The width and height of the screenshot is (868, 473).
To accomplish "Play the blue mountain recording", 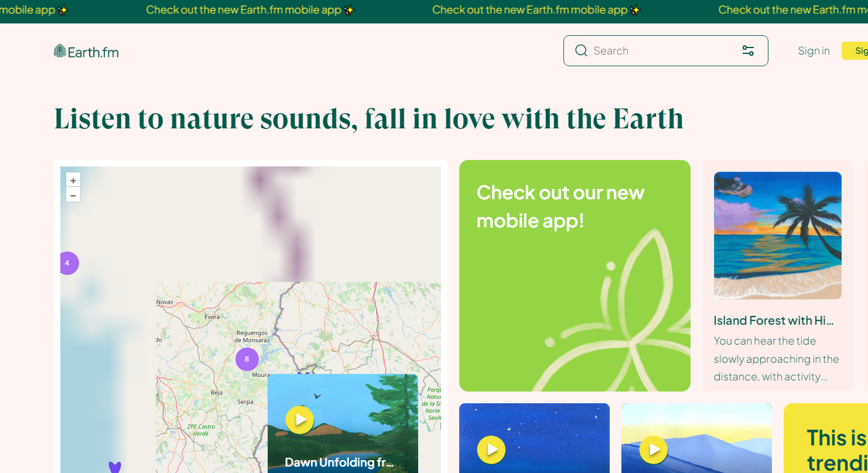I will (x=654, y=450).
